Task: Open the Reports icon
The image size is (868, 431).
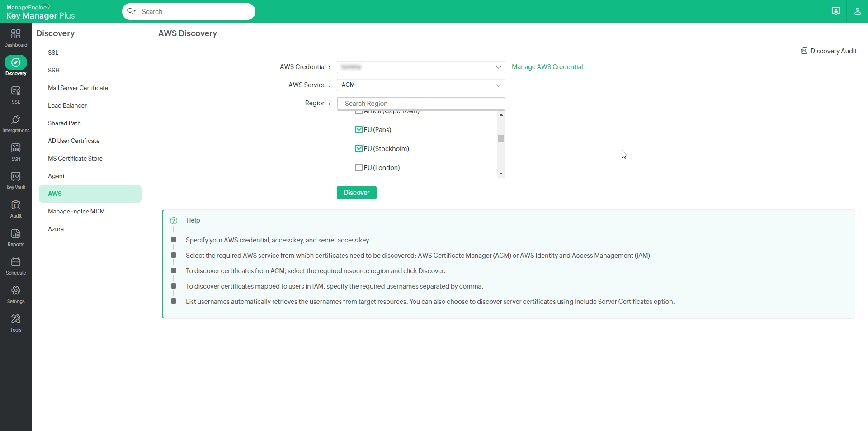Action: (16, 233)
